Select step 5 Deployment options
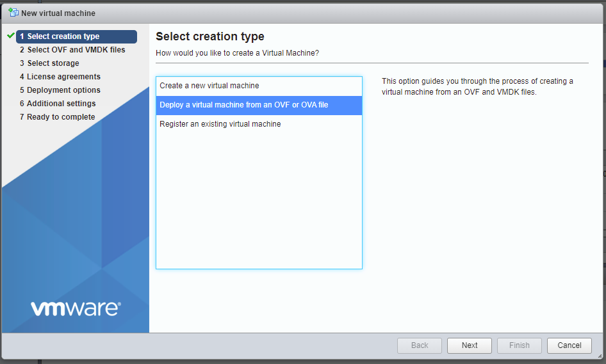 (x=60, y=90)
